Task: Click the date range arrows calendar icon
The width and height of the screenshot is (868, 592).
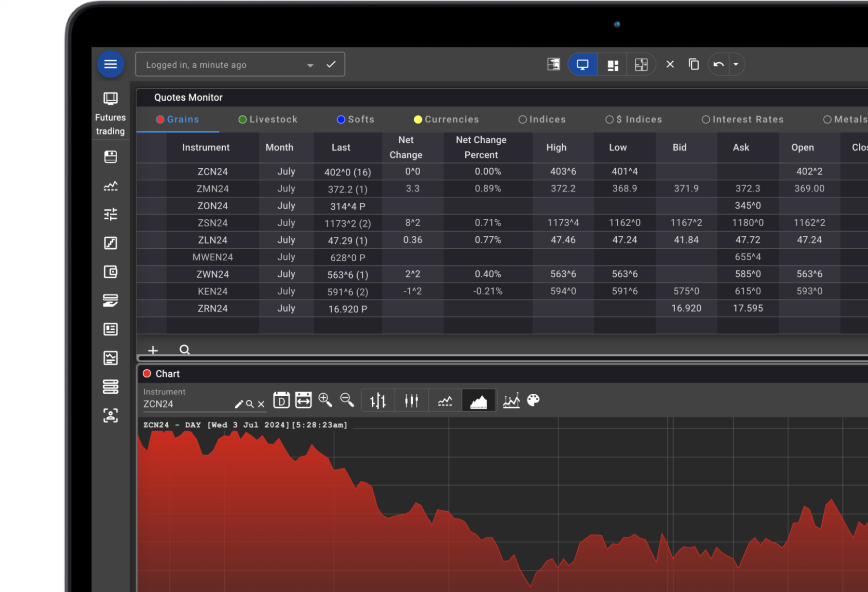Action: coord(303,400)
